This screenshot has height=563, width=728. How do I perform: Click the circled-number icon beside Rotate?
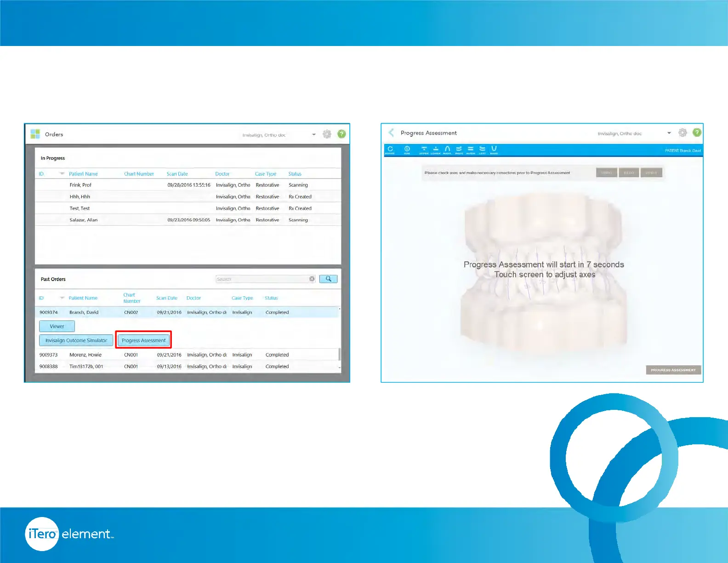(407, 150)
